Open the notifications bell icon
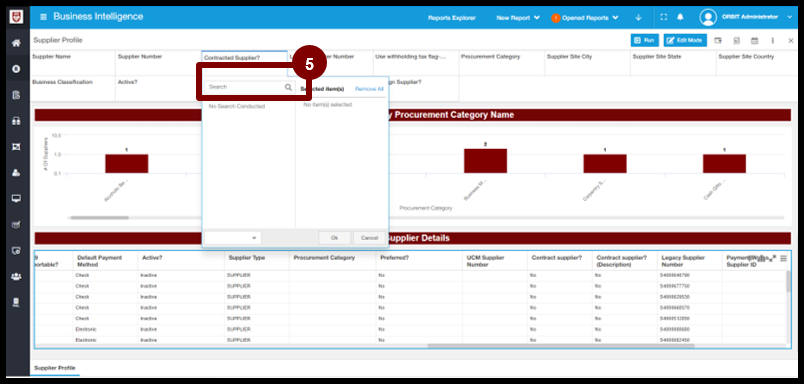Screen dimensions: 804x384 pyautogui.click(x=680, y=17)
